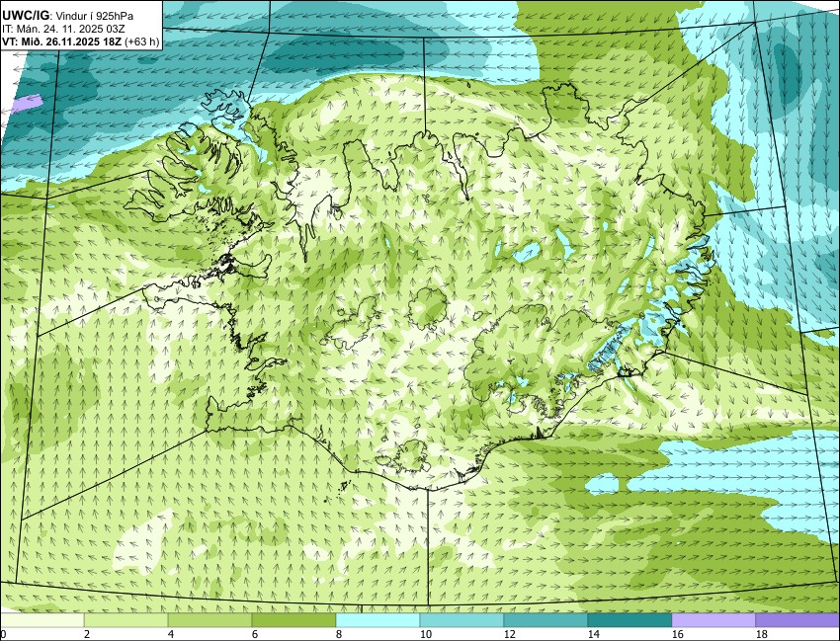Click the 18+ purple legend swatch
Viewport: 840px width, 641px height.
pyautogui.click(x=798, y=620)
